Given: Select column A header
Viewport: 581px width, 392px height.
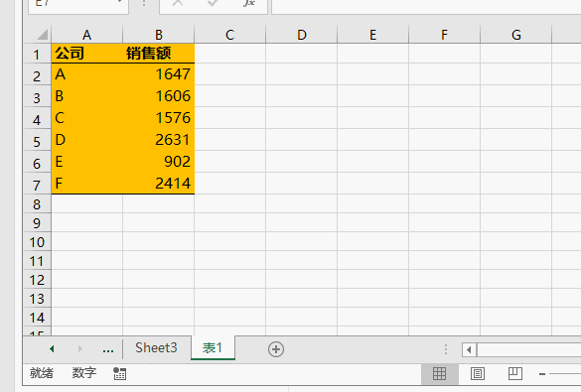Looking at the screenshot, I should [87, 35].
